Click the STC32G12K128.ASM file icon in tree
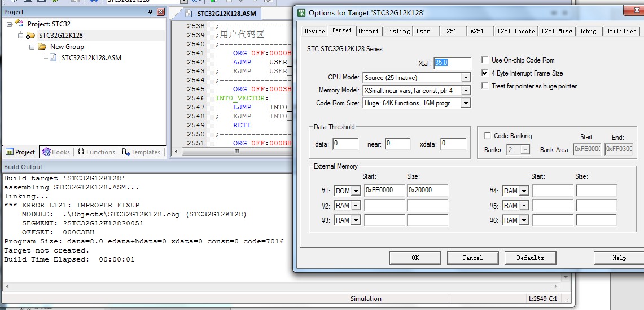 click(x=53, y=58)
